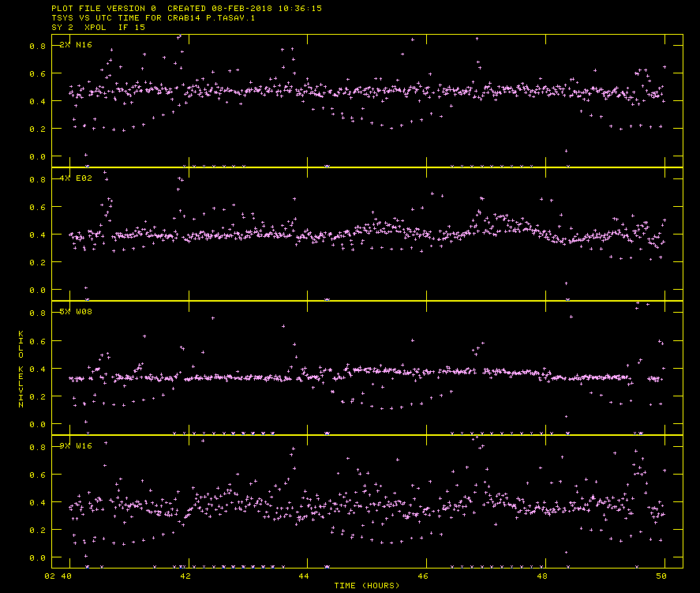Click the 2X N16 antenna panel label
This screenshot has height=593, width=700.
77,45
